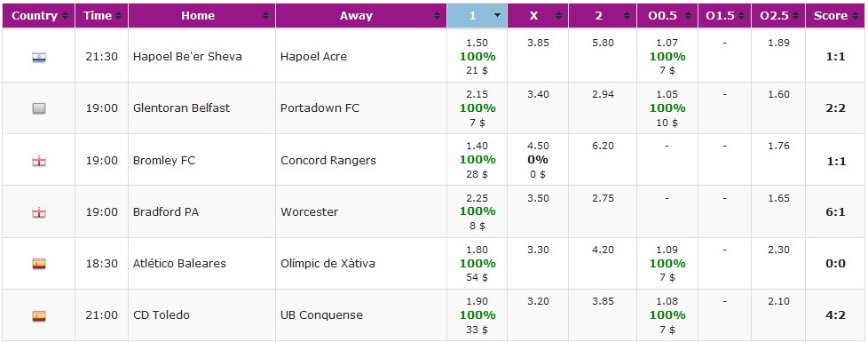Sort by the O2.5 column header

click(777, 15)
